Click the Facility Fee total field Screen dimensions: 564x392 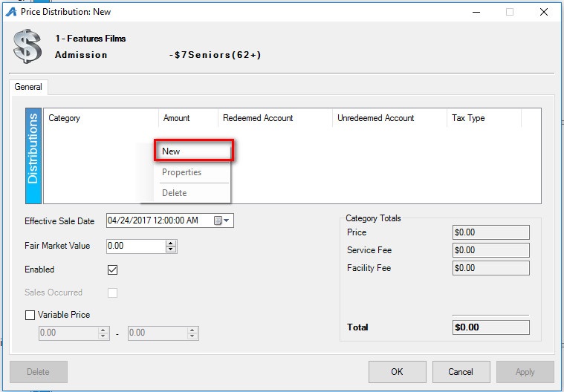[491, 268]
